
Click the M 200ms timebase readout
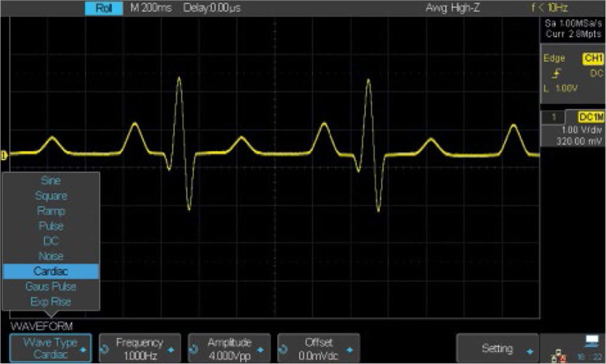coord(151,8)
